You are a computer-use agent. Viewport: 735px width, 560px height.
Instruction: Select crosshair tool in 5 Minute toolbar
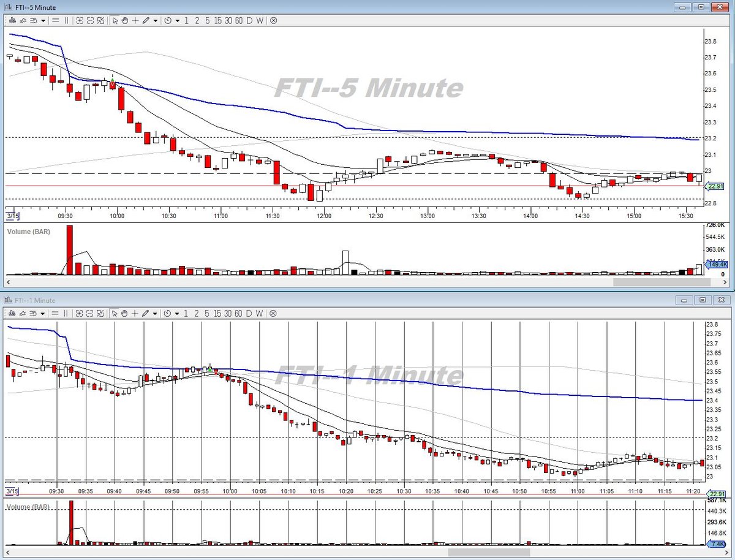(135, 20)
